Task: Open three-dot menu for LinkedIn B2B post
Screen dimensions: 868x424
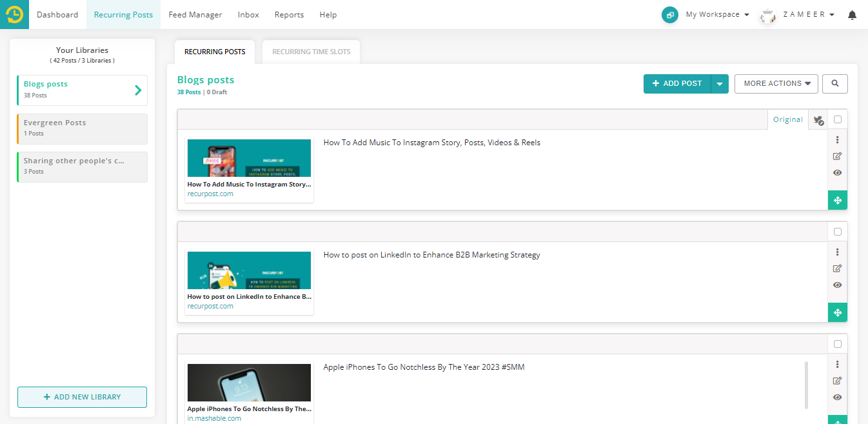Action: [x=838, y=252]
